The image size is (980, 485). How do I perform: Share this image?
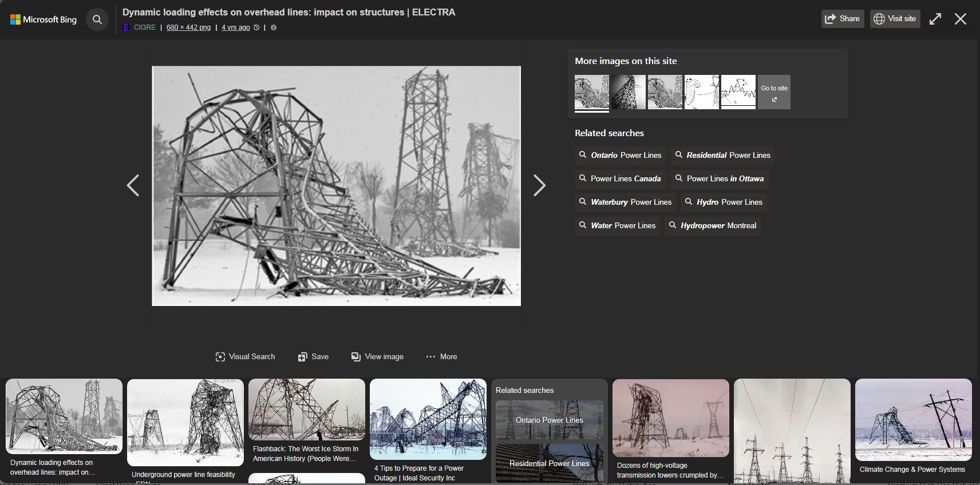(842, 19)
